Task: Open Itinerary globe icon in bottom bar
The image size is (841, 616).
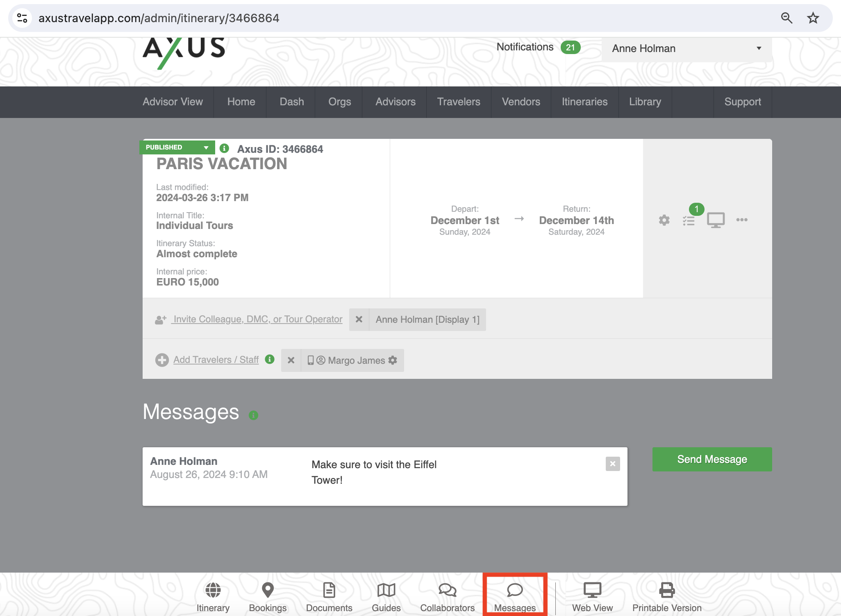Action: click(213, 590)
